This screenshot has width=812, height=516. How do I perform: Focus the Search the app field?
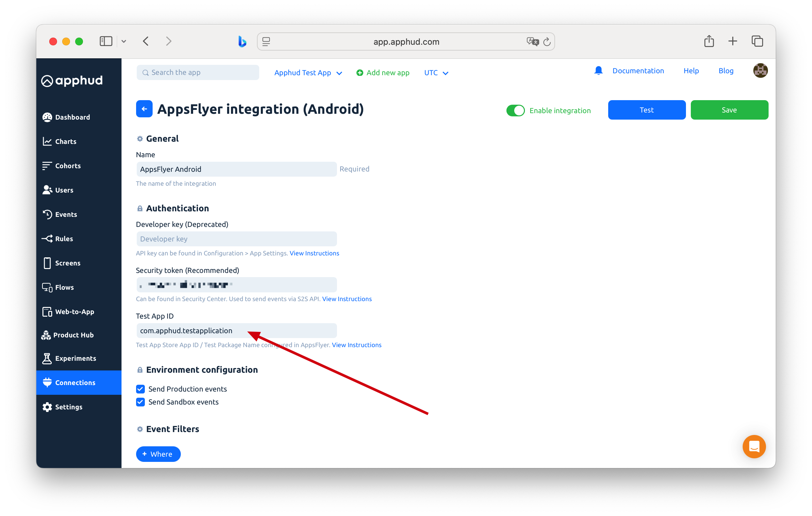coord(198,73)
